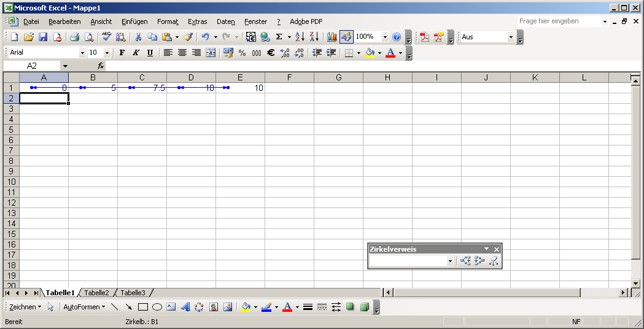Apply percent number format
The width and height of the screenshot is (644, 329).
pyautogui.click(x=242, y=53)
